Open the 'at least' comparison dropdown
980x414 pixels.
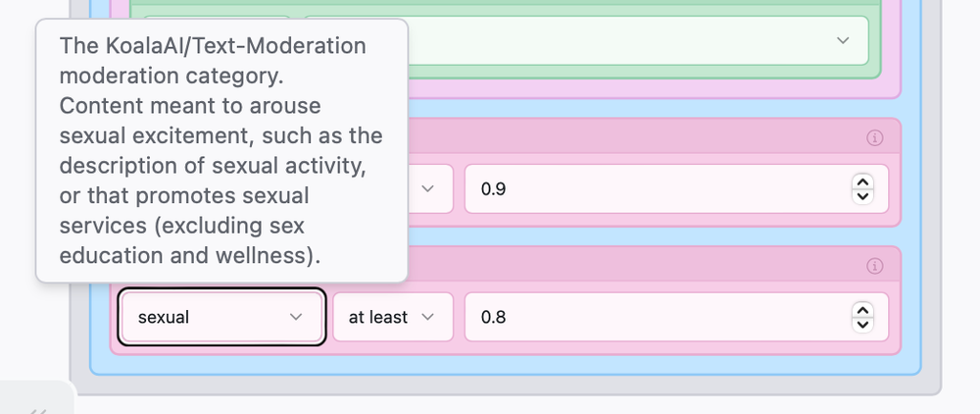point(392,317)
